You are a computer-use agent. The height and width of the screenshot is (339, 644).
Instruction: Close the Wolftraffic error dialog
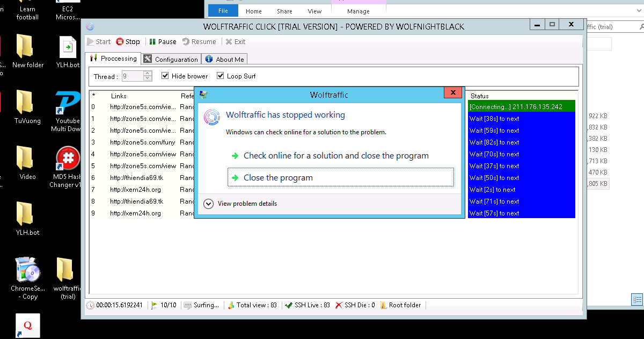[x=453, y=93]
